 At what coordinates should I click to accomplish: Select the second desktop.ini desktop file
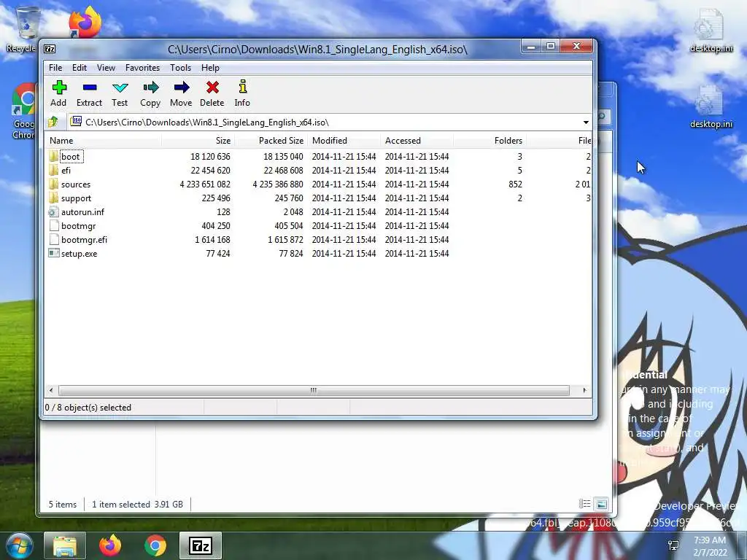point(711,106)
